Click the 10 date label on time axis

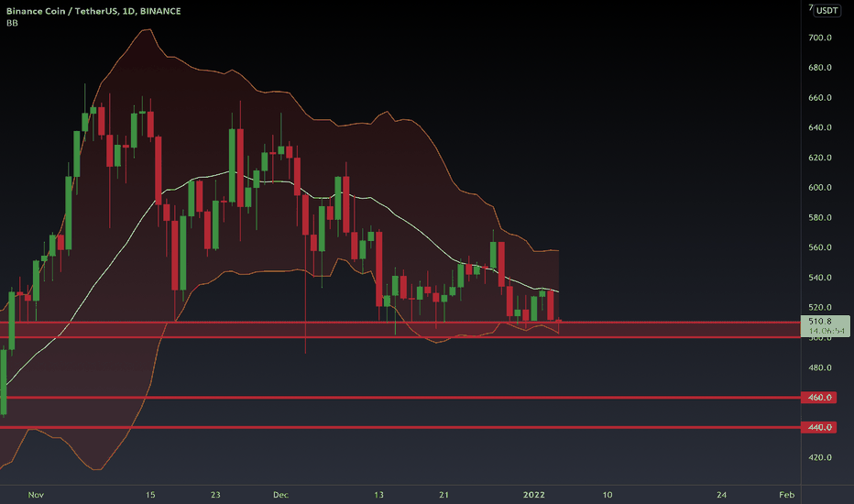click(608, 495)
